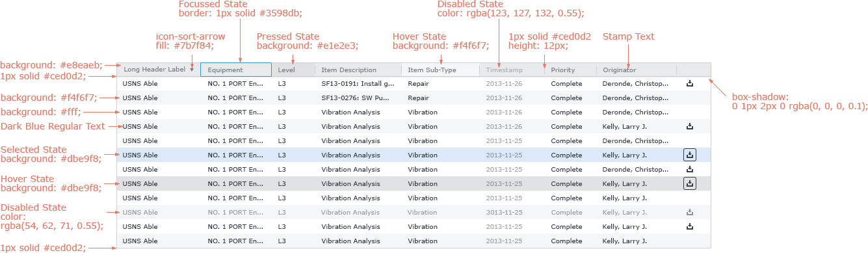This screenshot has height=253, width=868.
Task: Click the outlined download icon in gray hovered row
Action: point(690,183)
